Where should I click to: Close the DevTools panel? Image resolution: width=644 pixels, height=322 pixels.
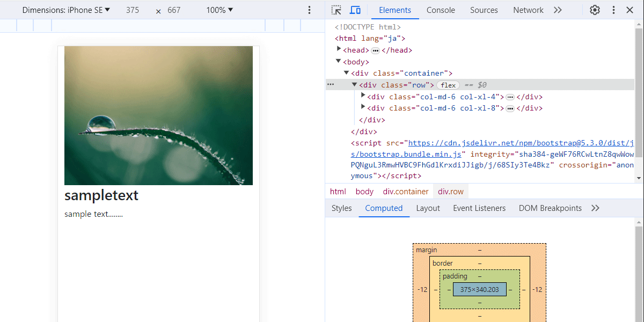(630, 10)
